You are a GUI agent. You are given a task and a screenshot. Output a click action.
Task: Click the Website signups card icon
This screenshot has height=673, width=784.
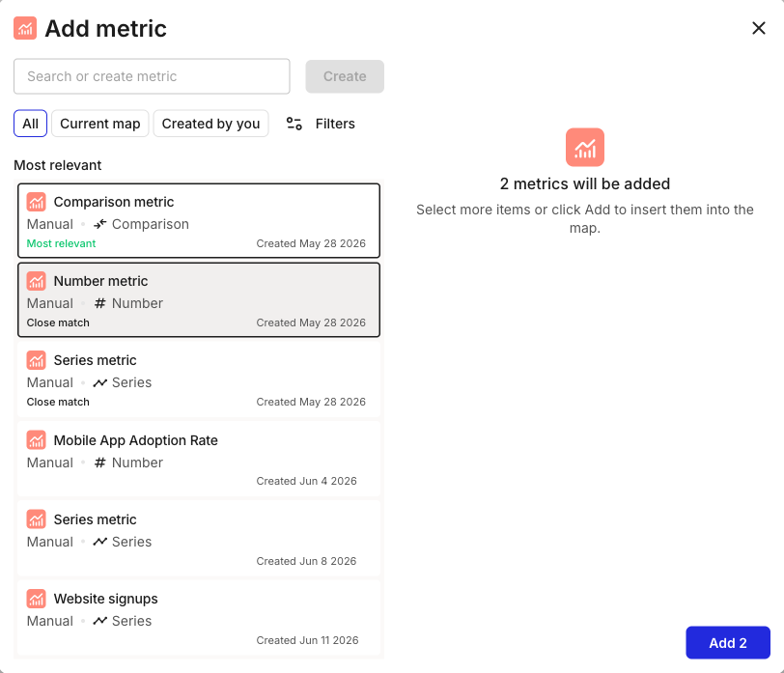(x=36, y=599)
